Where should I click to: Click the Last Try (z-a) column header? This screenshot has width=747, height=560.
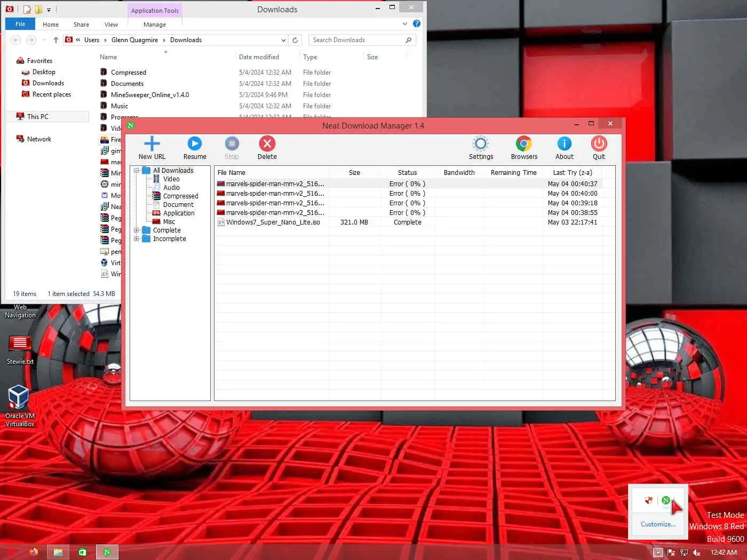click(x=573, y=173)
